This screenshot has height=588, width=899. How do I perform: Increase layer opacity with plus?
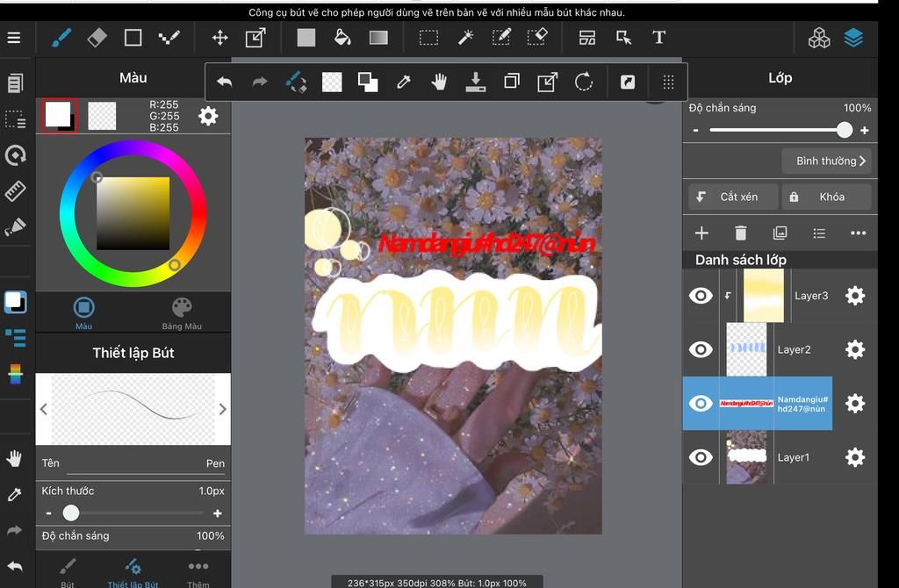pyautogui.click(x=865, y=131)
